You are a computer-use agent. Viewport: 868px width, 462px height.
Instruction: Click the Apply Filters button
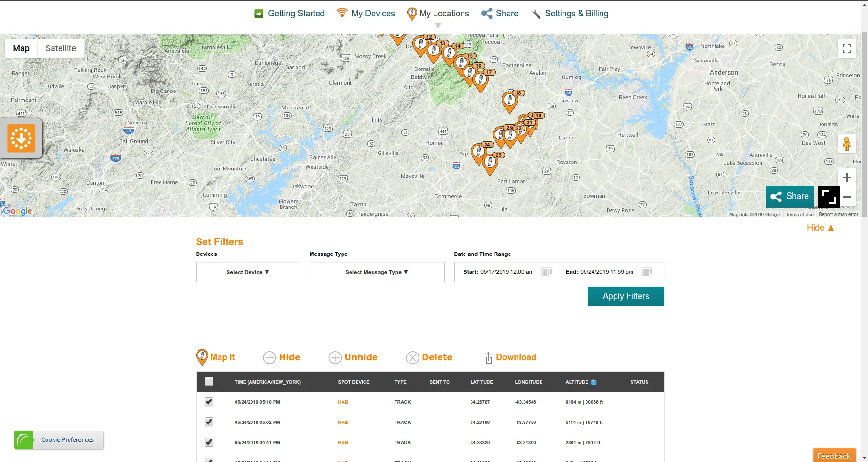click(x=625, y=296)
